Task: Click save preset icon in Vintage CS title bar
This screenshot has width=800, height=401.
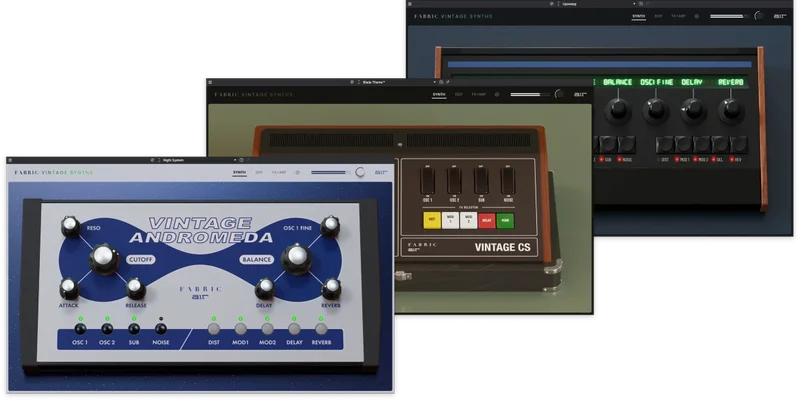Action: [x=441, y=82]
